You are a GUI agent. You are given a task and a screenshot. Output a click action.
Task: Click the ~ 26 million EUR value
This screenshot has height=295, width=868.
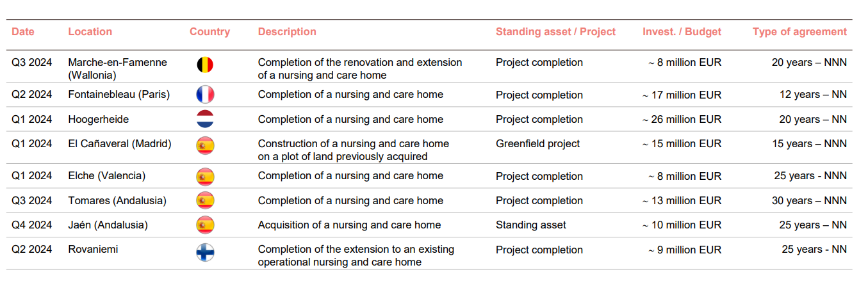tap(682, 119)
